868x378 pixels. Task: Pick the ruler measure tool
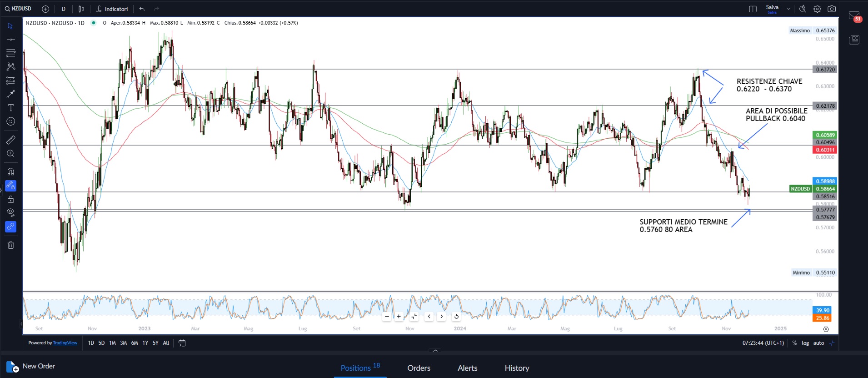click(x=10, y=140)
